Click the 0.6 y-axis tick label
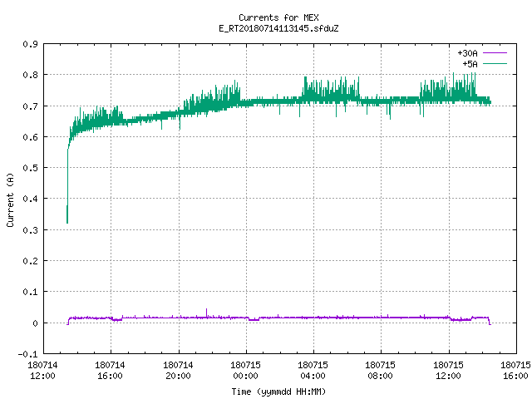The image size is (532, 399). click(x=30, y=137)
